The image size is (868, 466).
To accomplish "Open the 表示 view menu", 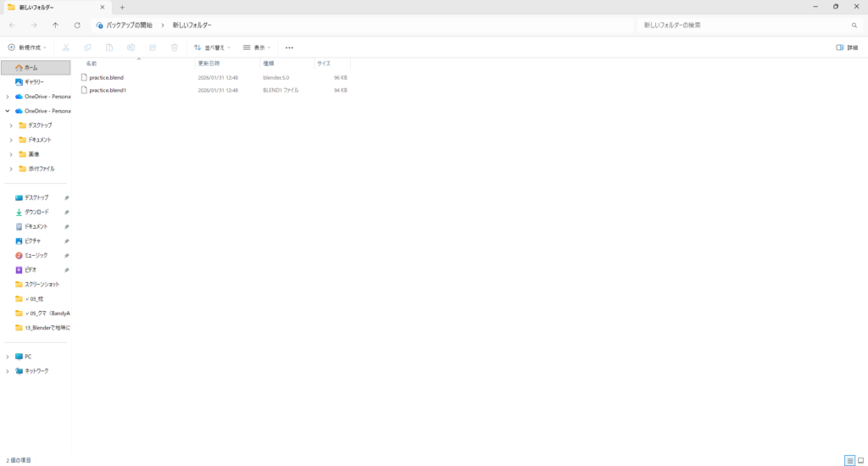I will (x=258, y=47).
